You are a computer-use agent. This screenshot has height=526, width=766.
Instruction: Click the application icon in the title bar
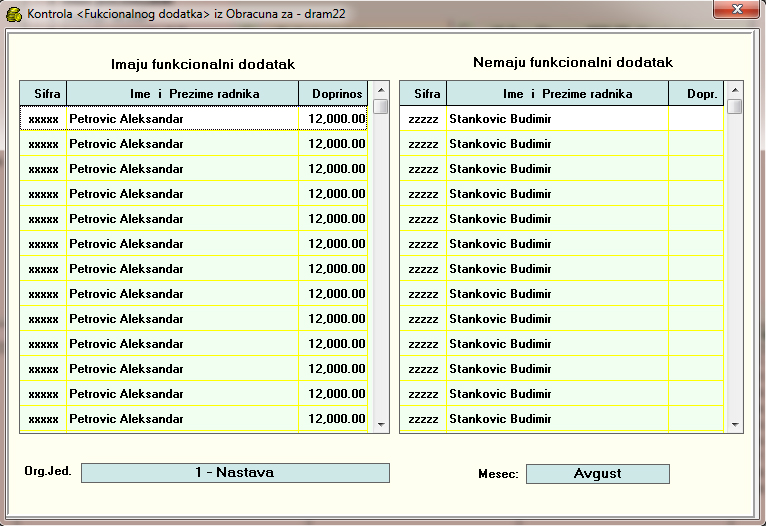pyautogui.click(x=14, y=14)
